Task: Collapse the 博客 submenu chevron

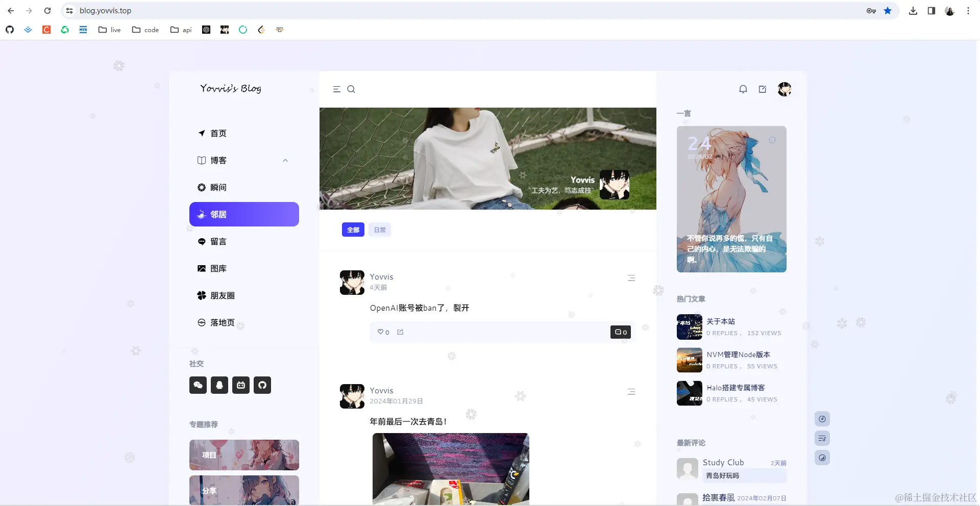Action: (285, 160)
